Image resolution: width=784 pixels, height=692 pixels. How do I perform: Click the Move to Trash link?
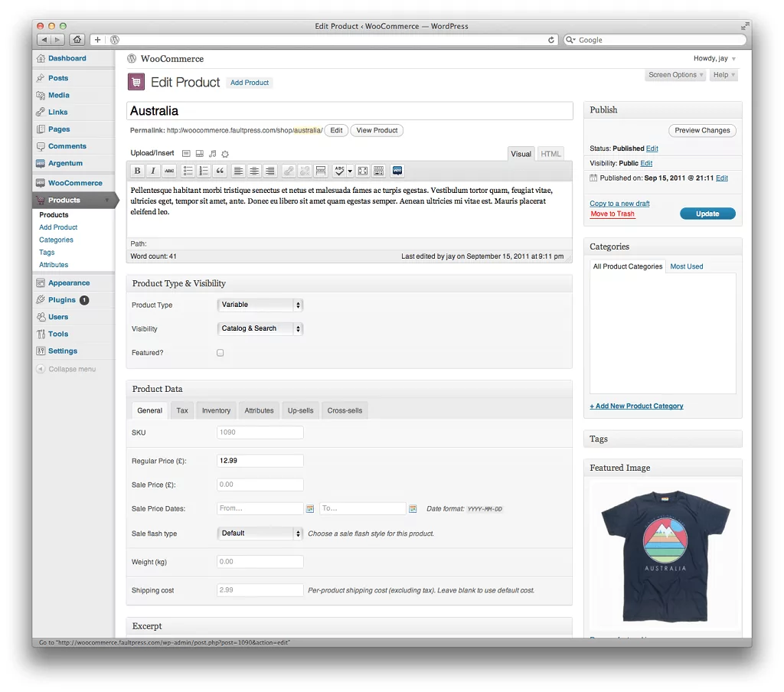[x=612, y=214]
